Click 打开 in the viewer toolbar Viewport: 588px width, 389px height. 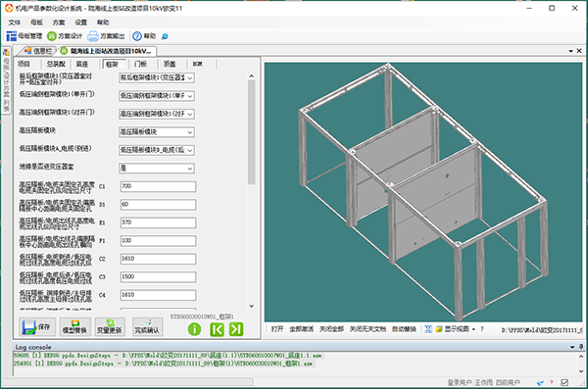(277, 329)
